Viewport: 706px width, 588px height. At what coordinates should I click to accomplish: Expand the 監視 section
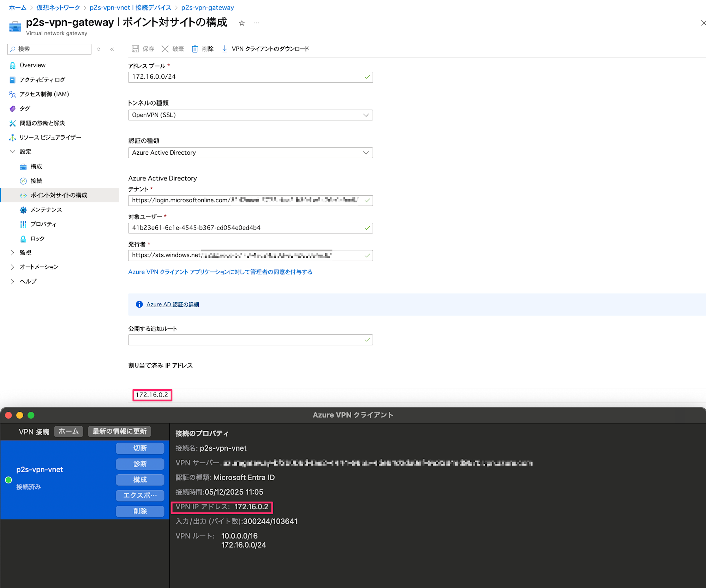(x=12, y=253)
